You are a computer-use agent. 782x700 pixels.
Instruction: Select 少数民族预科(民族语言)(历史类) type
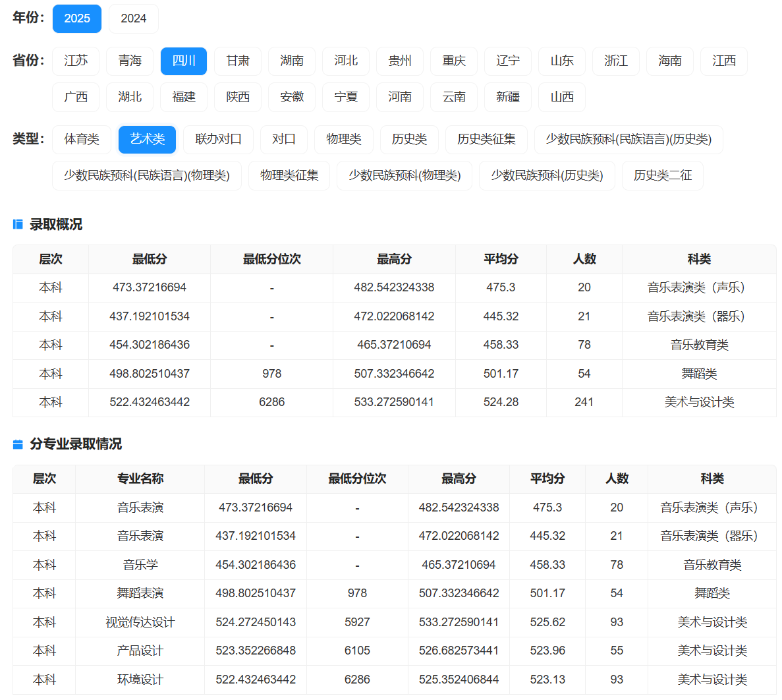(628, 139)
